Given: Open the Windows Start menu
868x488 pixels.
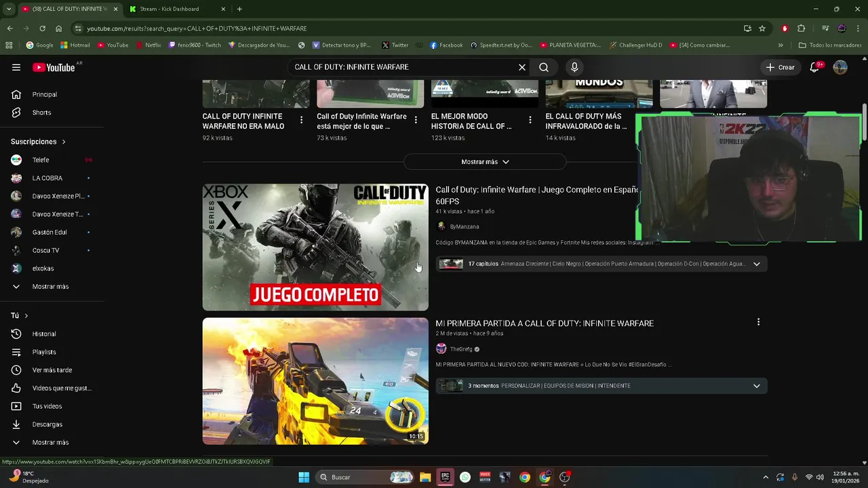Looking at the screenshot, I should pos(304,477).
